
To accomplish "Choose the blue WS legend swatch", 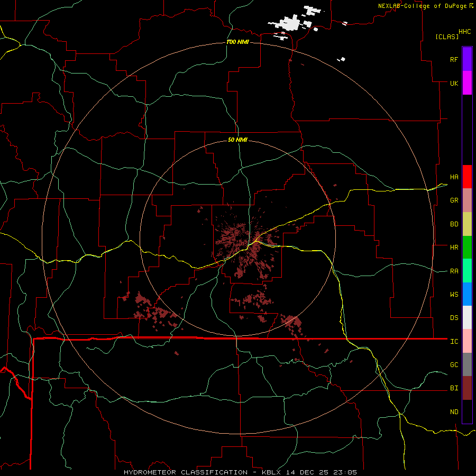I will pyautogui.click(x=467, y=294).
